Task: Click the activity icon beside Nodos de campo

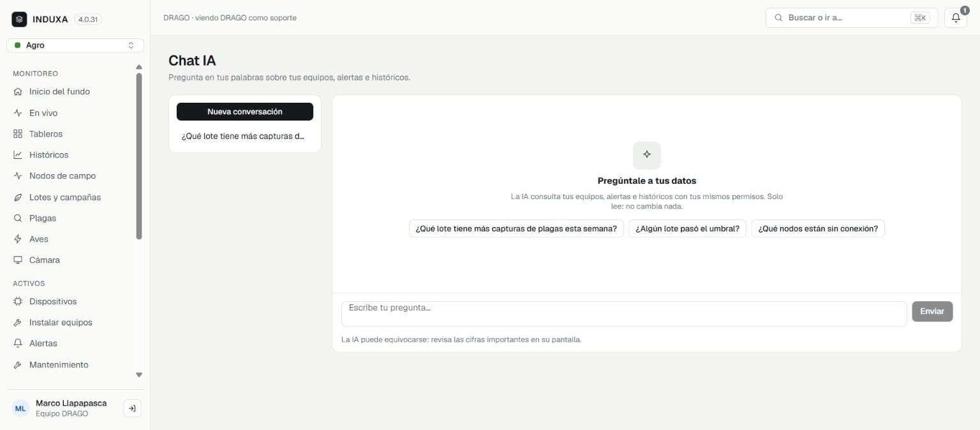Action: [x=18, y=176]
